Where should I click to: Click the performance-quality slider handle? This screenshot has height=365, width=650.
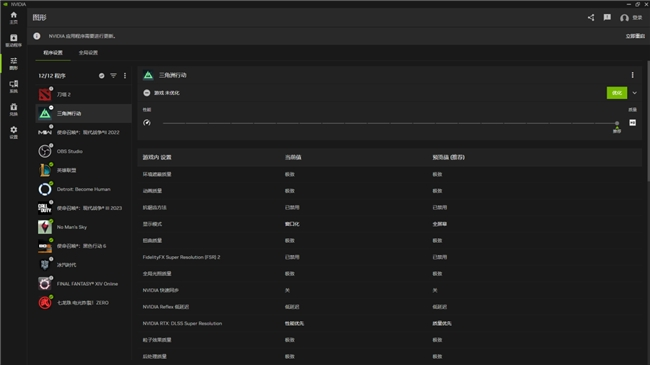click(x=617, y=123)
